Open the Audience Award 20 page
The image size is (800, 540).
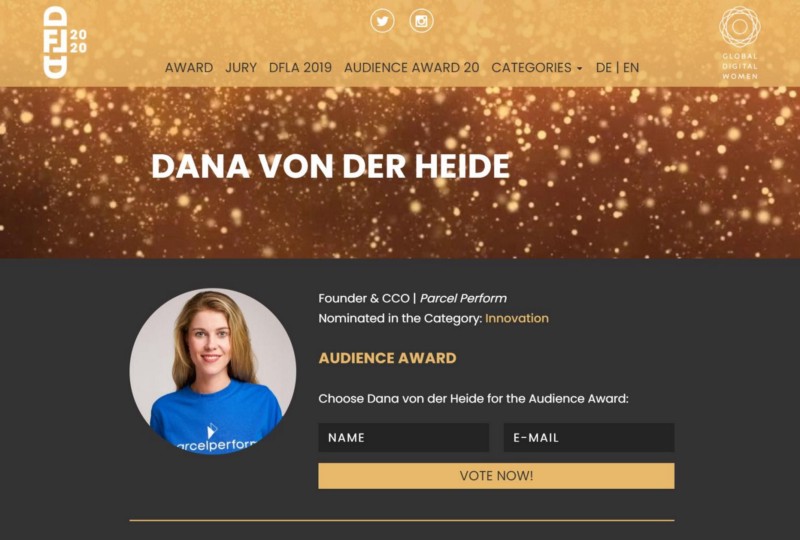[x=412, y=67]
